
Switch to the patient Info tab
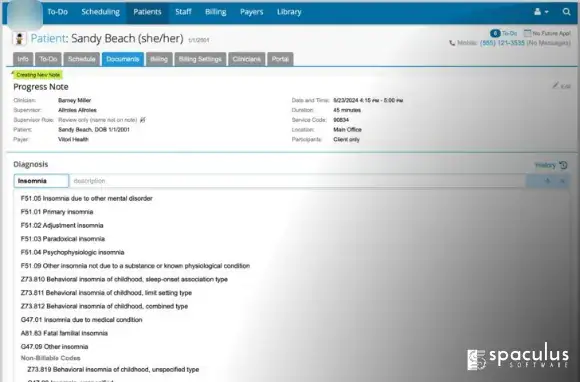(23, 59)
